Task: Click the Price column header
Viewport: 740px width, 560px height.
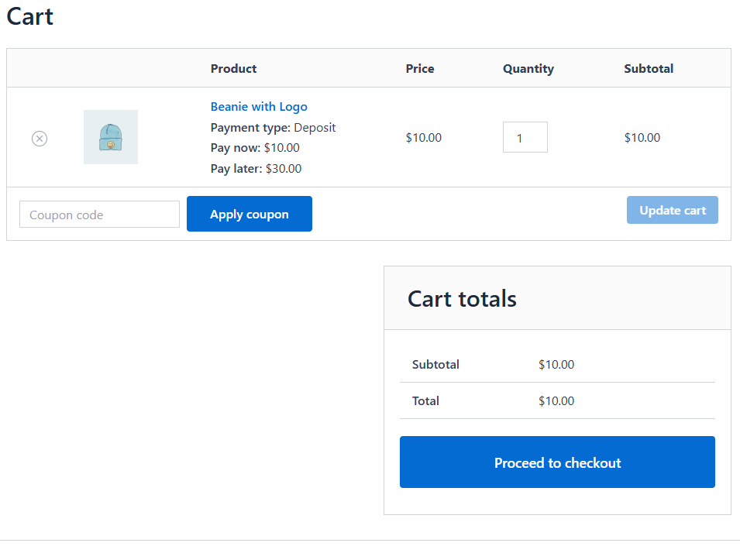Action: click(419, 68)
